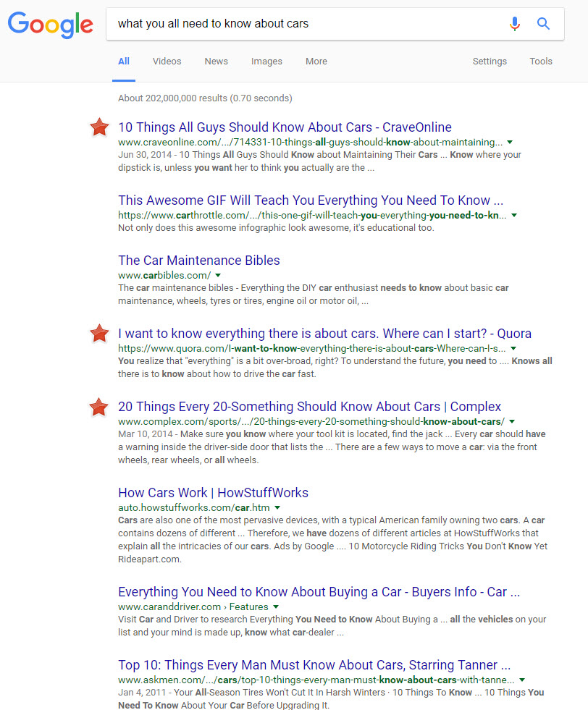This screenshot has width=588, height=710.
Task: Click the www.carbibles.com/ green URL
Action: [x=164, y=275]
